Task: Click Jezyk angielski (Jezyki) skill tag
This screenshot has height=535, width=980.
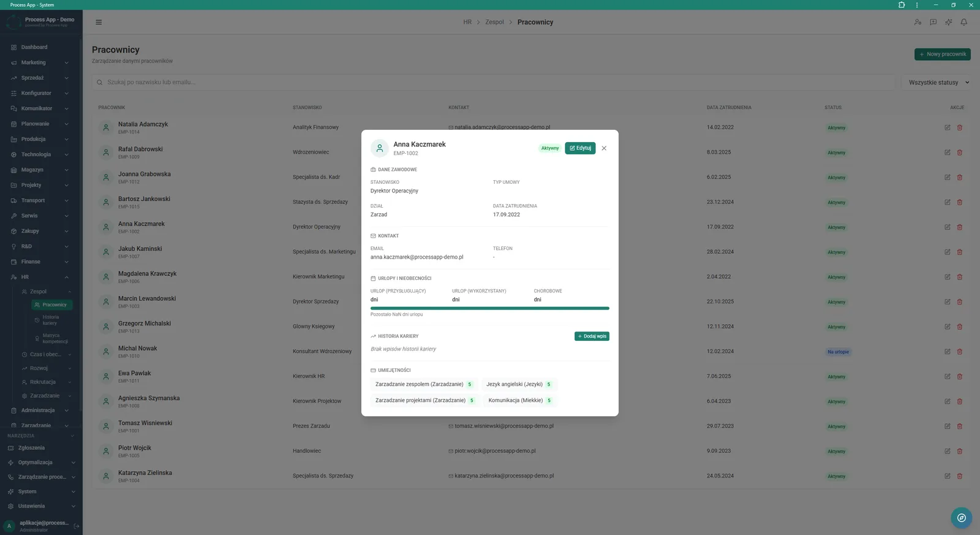Action: tap(519, 384)
